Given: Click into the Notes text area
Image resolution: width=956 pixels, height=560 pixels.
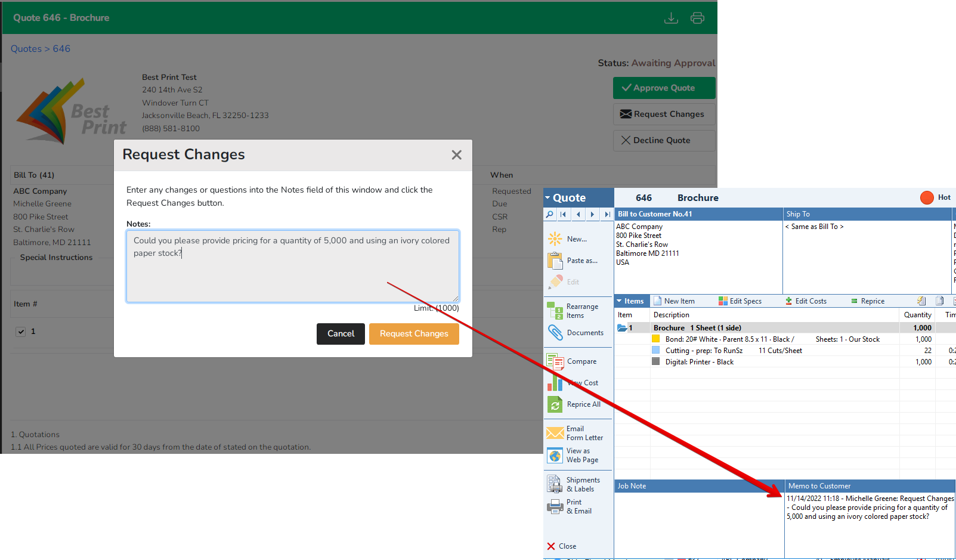Looking at the screenshot, I should click(293, 267).
